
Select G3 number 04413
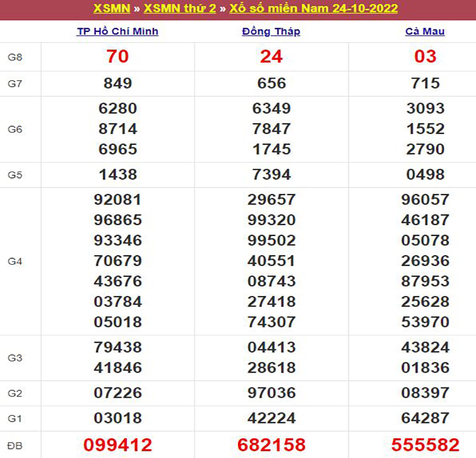point(271,347)
